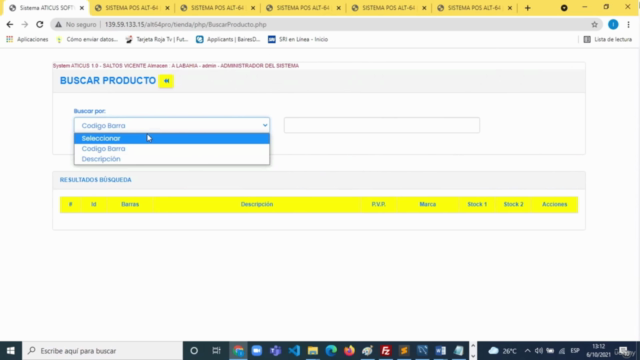Open Visual Studio Code from taskbar
640x360 pixels.
[294, 351]
